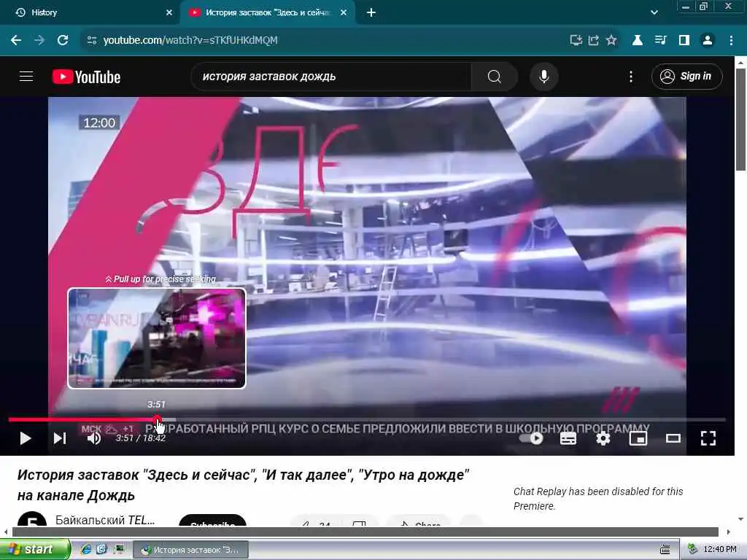747x560 pixels.
Task: Toggle autoplay switch in player
Action: tap(532, 438)
